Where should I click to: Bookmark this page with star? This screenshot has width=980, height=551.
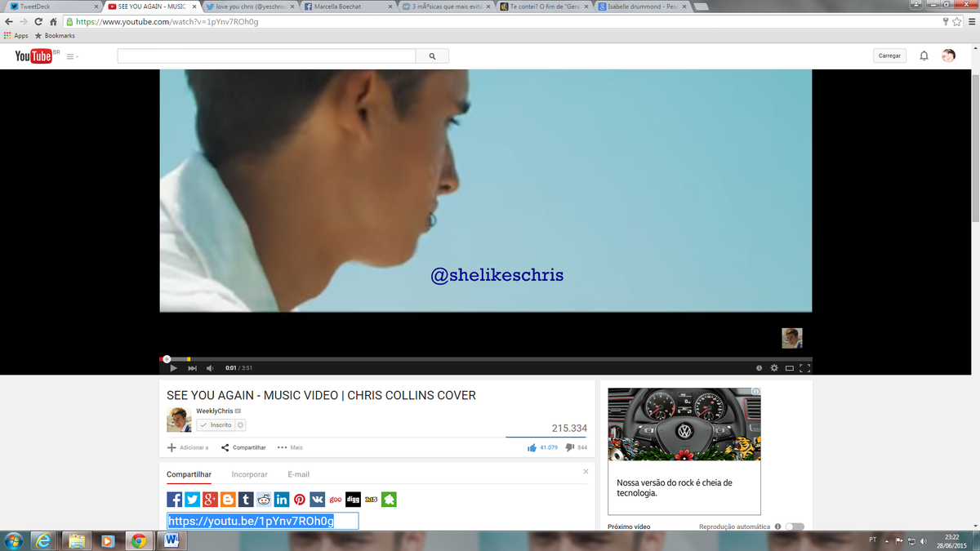(956, 22)
